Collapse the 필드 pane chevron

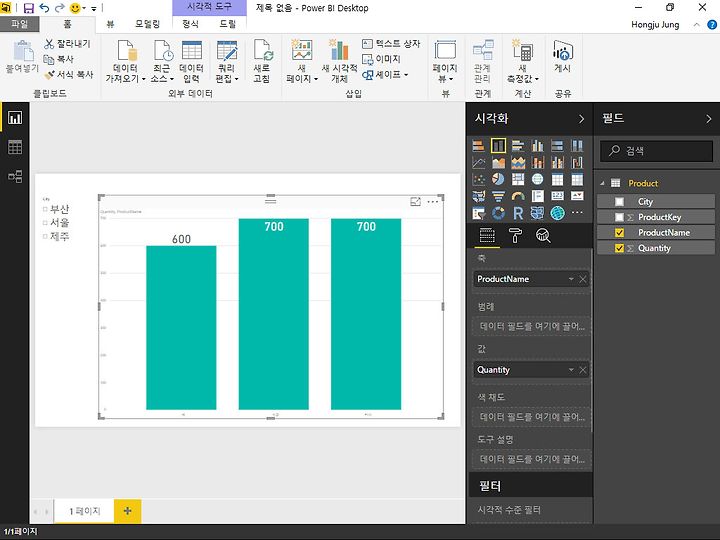pos(709,119)
